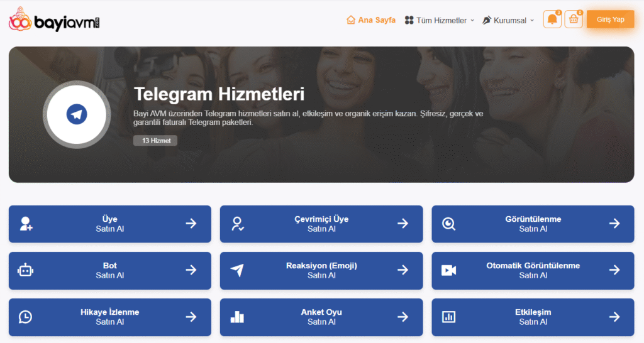
Task: Click the Görüntülenme magnifier icon
Action: point(448,224)
